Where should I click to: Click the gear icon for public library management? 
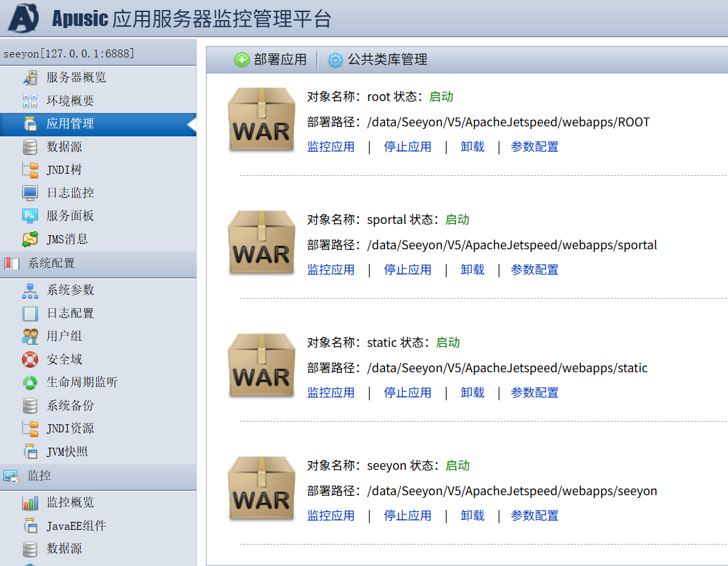pyautogui.click(x=335, y=60)
